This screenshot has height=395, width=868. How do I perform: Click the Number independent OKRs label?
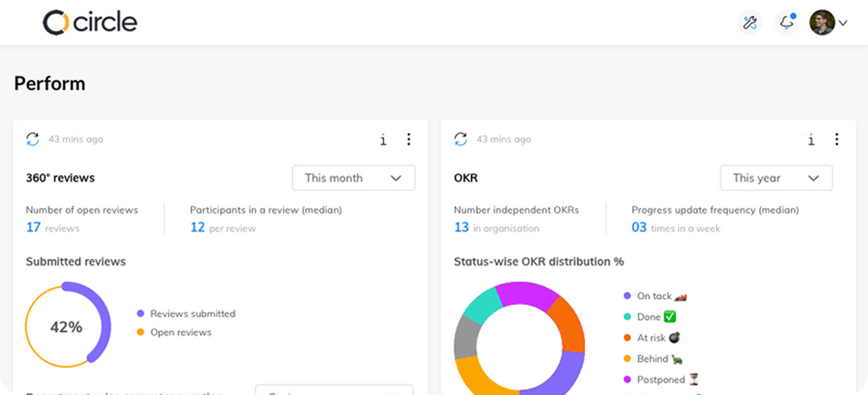[x=516, y=210]
